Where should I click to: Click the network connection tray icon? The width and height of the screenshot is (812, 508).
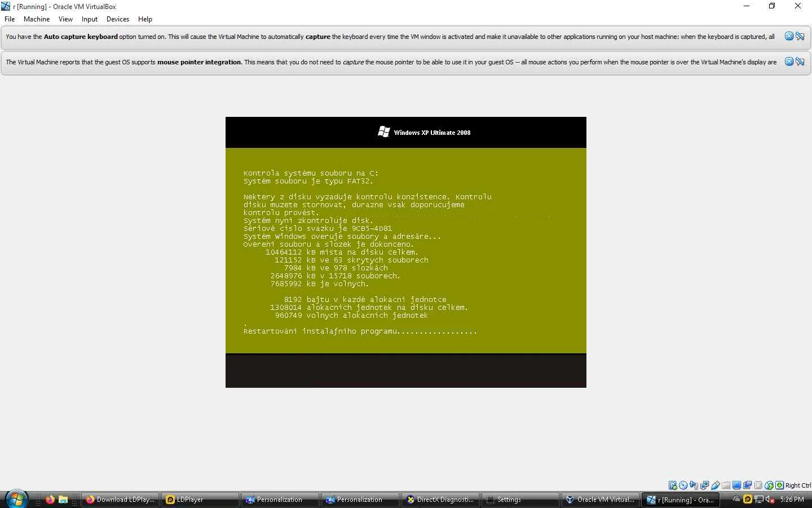[x=759, y=499]
